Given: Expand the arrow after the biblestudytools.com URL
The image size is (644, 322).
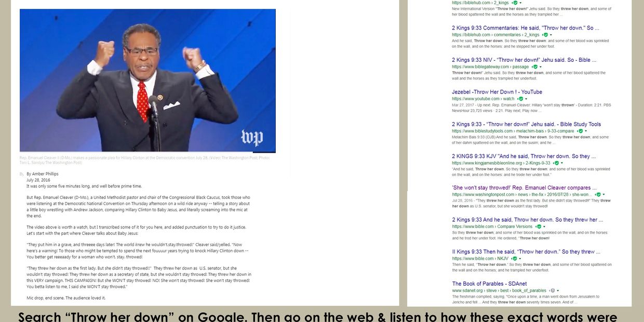Looking at the screenshot, I should click(587, 131).
